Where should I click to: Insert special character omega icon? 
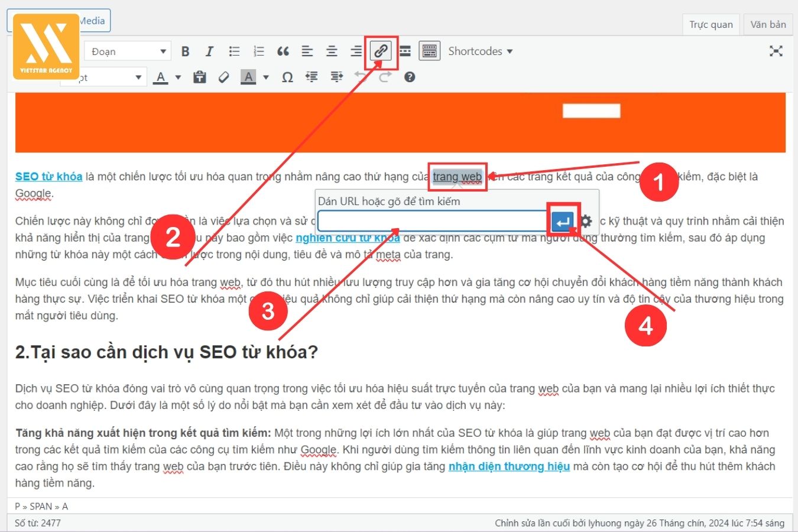click(287, 77)
